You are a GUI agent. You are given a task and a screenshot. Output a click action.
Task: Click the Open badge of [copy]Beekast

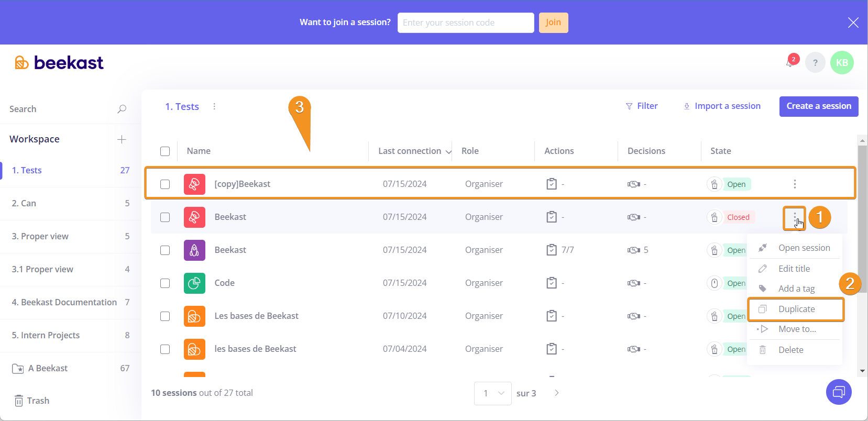click(737, 184)
